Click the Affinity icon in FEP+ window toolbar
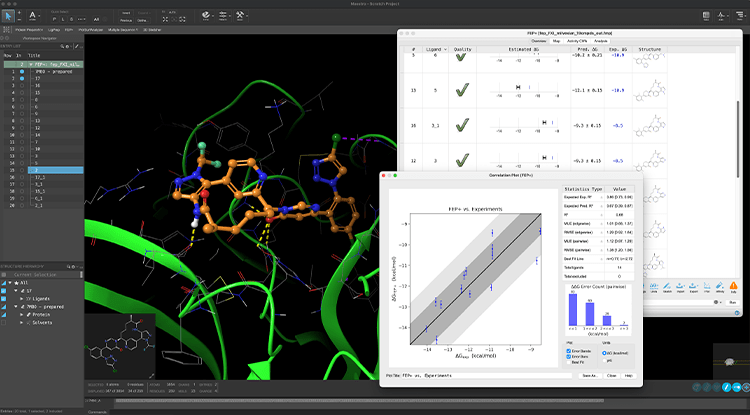750x415 pixels. coord(719,287)
